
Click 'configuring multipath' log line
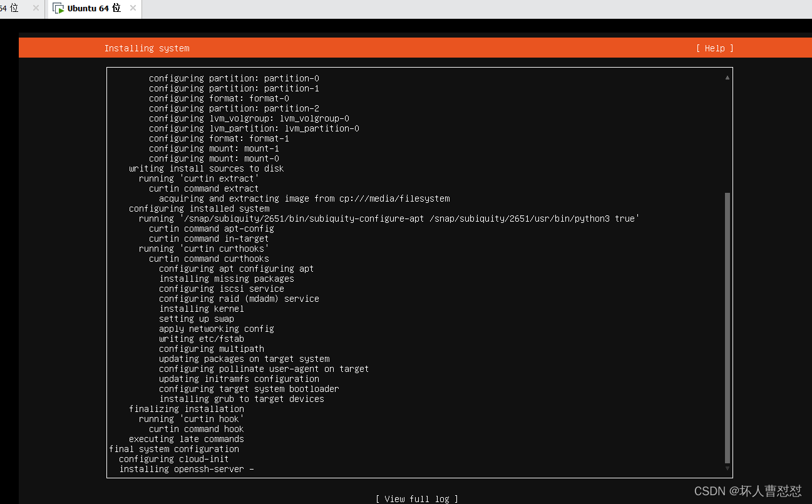(212, 349)
